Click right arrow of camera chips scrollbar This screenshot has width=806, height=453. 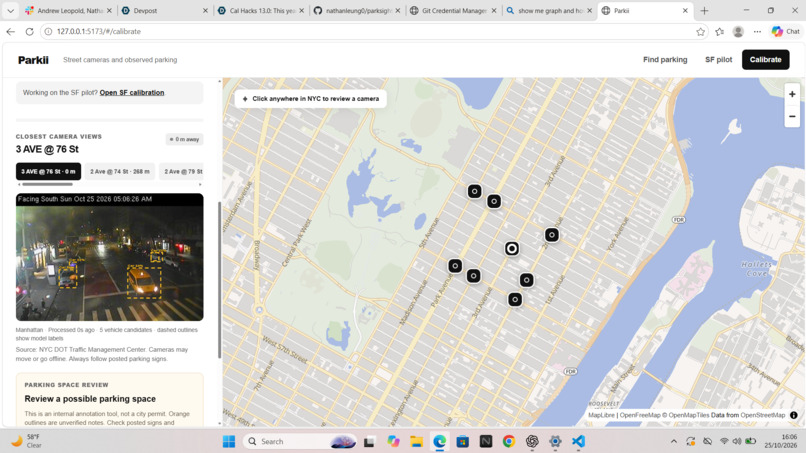pos(200,184)
